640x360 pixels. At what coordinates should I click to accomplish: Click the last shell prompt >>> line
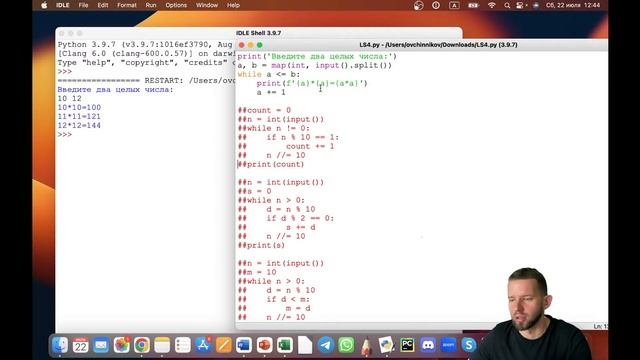[64, 134]
